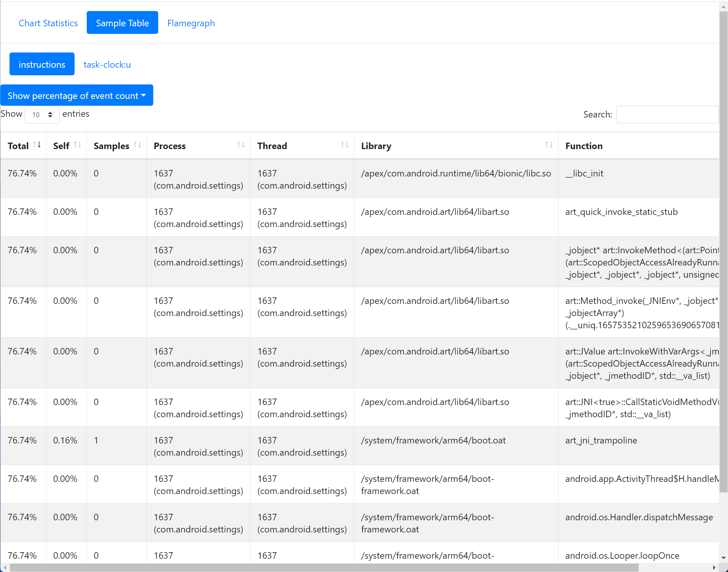The width and height of the screenshot is (728, 572).
Task: Click vertical scrollbar down arrow
Action: [723, 558]
